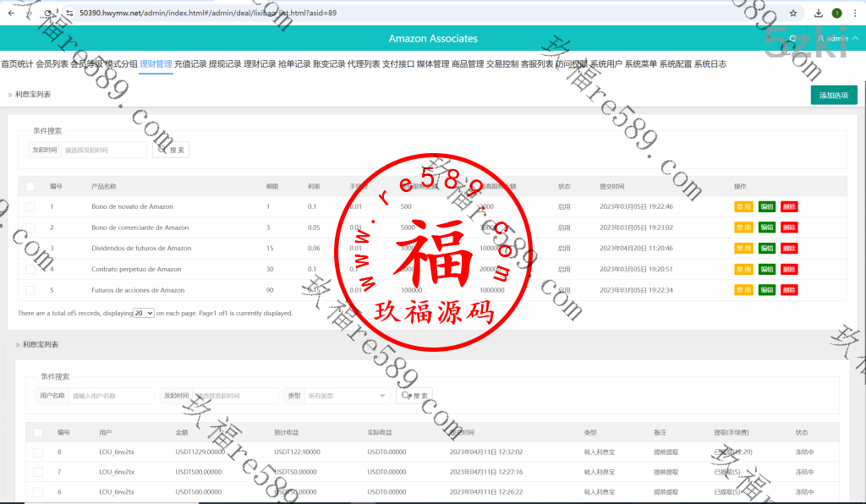Click yellow 禁用 button for Contrato perpetuo row
This screenshot has height=504, width=866.
743,269
